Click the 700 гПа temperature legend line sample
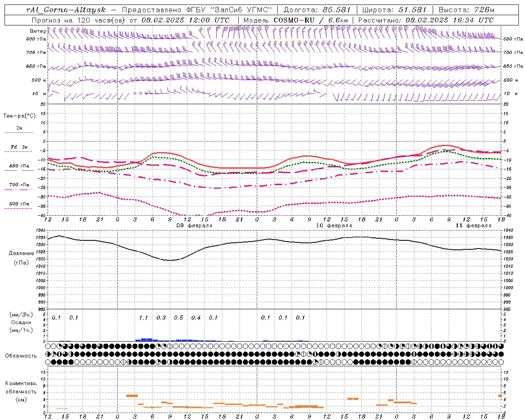 pyautogui.click(x=19, y=190)
